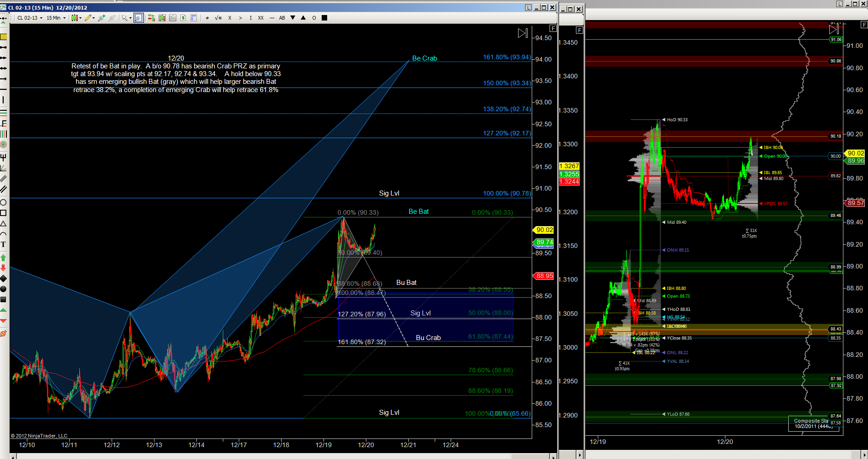This screenshot has height=459, width=868.
Task: Click the AB toolbar button
Action: coord(282,18)
